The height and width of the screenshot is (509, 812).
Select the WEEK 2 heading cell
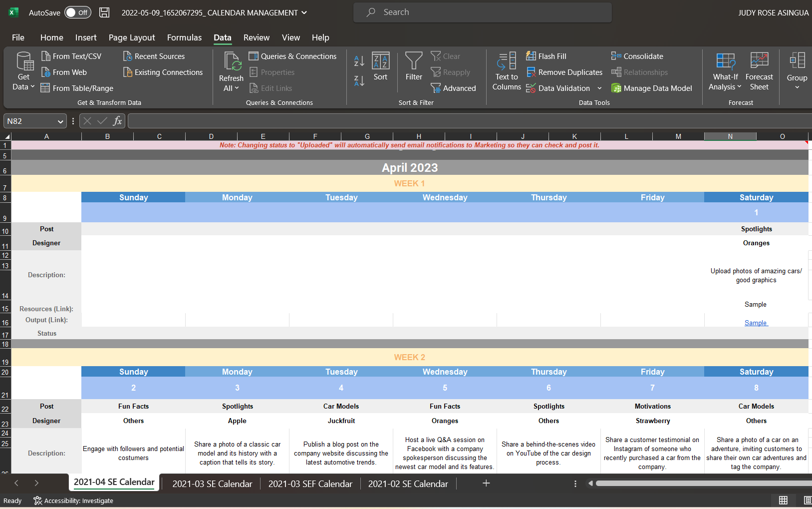[410, 357]
